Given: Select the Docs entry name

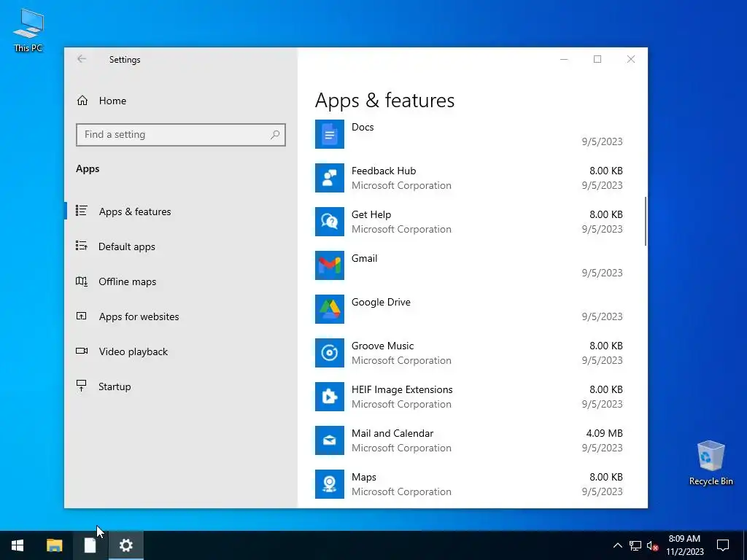Looking at the screenshot, I should [363, 127].
